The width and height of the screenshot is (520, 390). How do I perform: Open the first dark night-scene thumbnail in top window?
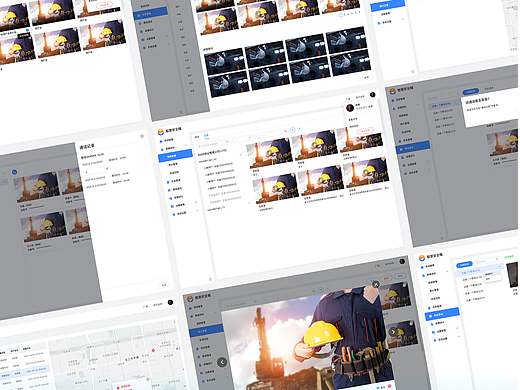[224, 61]
